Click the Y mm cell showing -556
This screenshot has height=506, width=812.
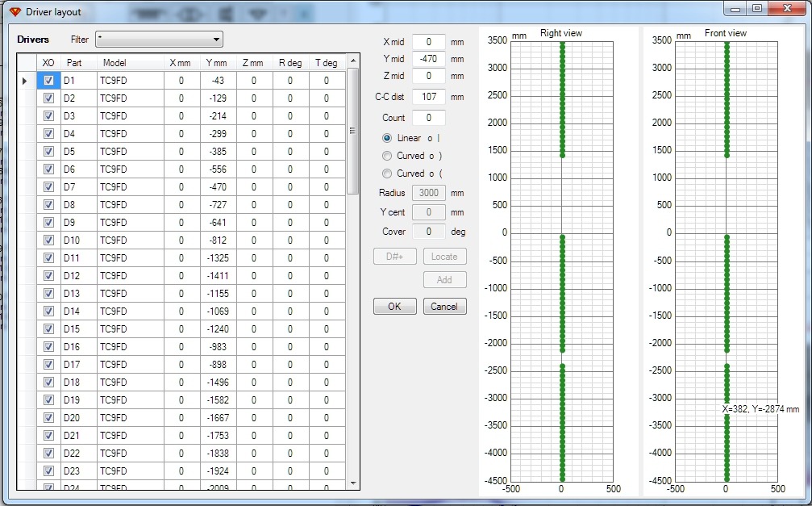click(218, 169)
